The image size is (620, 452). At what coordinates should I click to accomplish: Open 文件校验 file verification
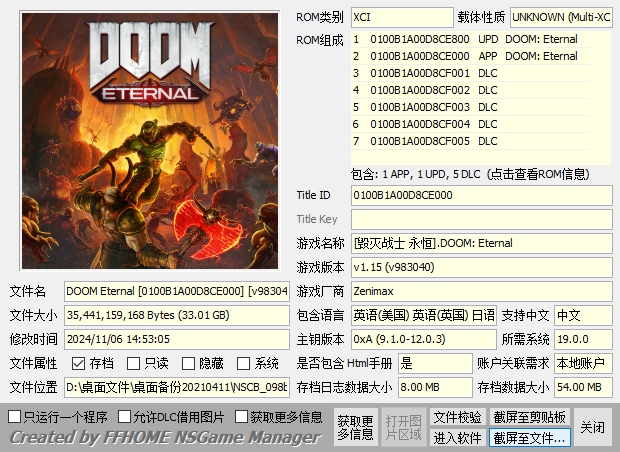(457, 417)
